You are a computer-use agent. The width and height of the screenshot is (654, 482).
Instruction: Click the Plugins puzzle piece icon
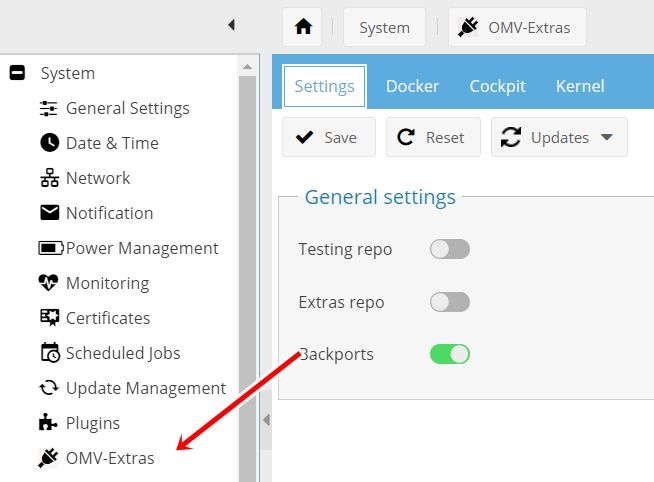pyautogui.click(x=48, y=422)
